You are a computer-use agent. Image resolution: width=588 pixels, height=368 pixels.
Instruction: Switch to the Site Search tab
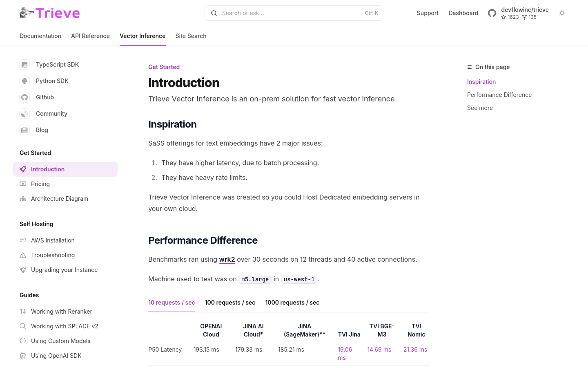coord(191,36)
